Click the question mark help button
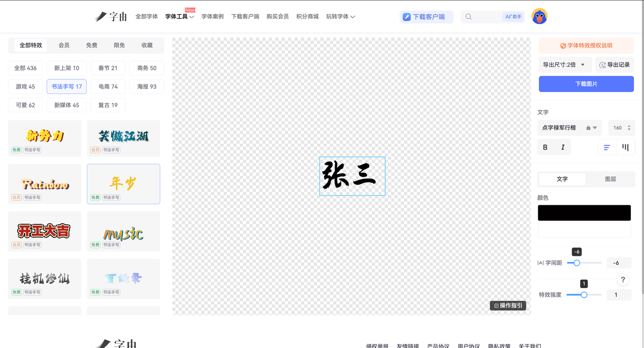This screenshot has height=348, width=644. pyautogui.click(x=623, y=280)
